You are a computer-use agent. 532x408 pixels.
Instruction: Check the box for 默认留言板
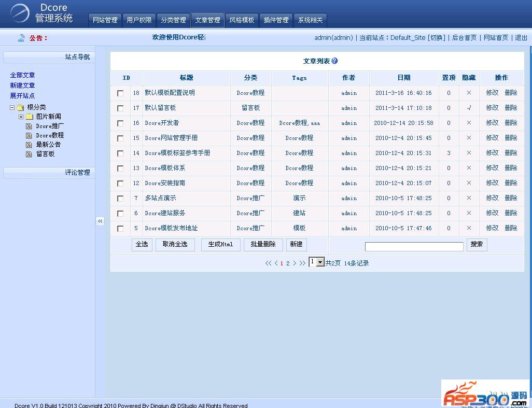(x=120, y=108)
